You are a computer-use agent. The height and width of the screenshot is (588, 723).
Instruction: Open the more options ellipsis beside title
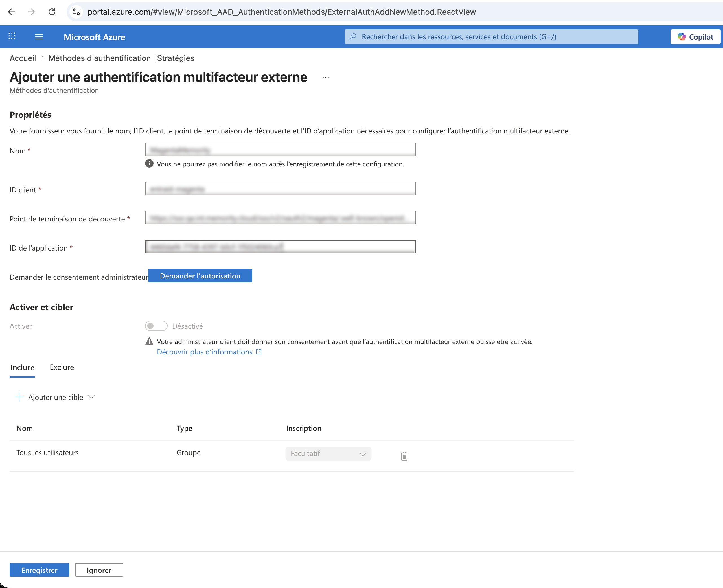click(x=326, y=78)
